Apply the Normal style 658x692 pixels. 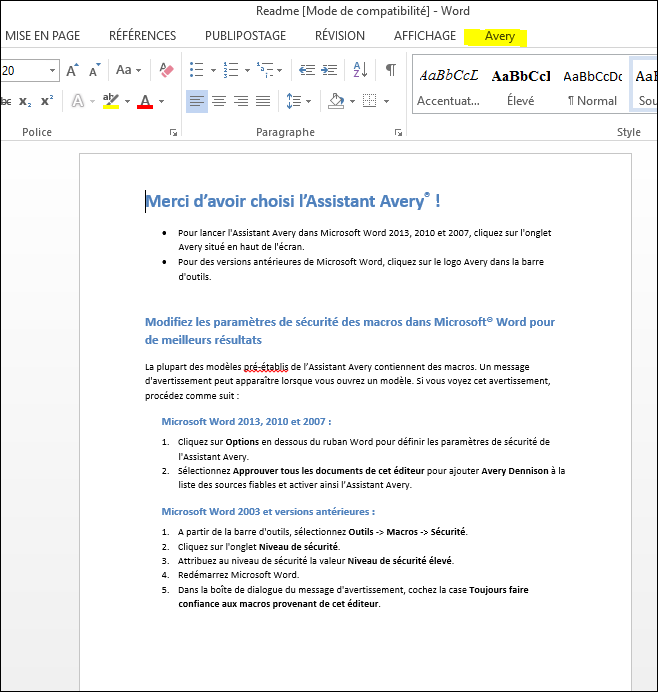593,86
